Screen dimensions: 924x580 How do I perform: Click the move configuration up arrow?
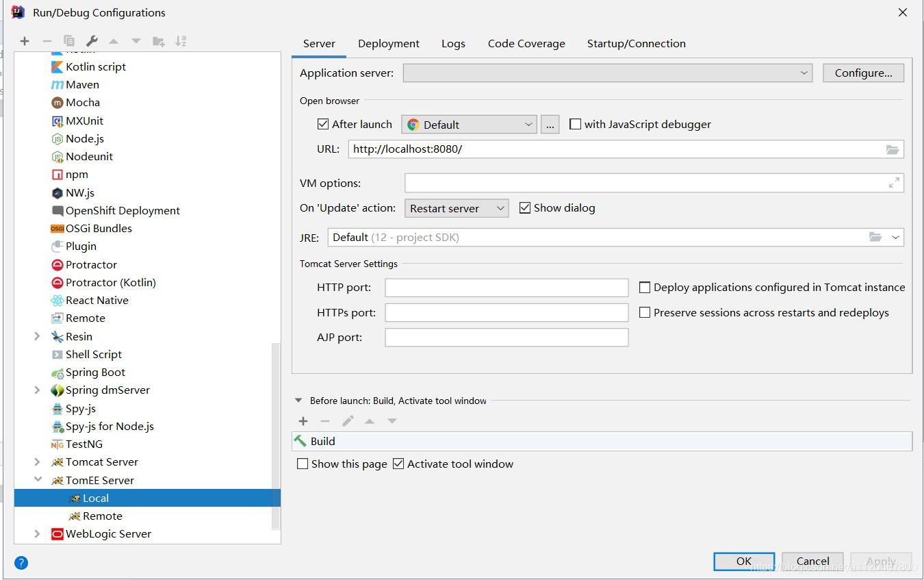pos(114,41)
